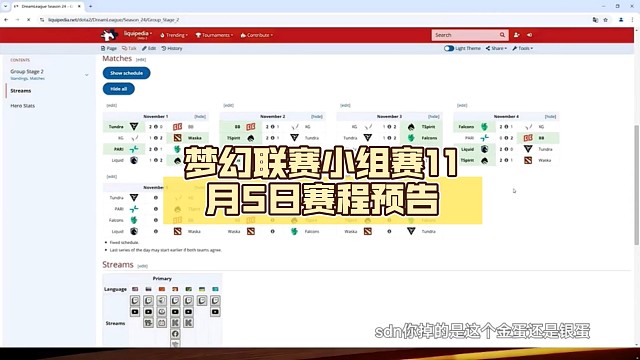Open the browser three-dot menu
Viewport: 640px width, 360px height.
(633, 20)
